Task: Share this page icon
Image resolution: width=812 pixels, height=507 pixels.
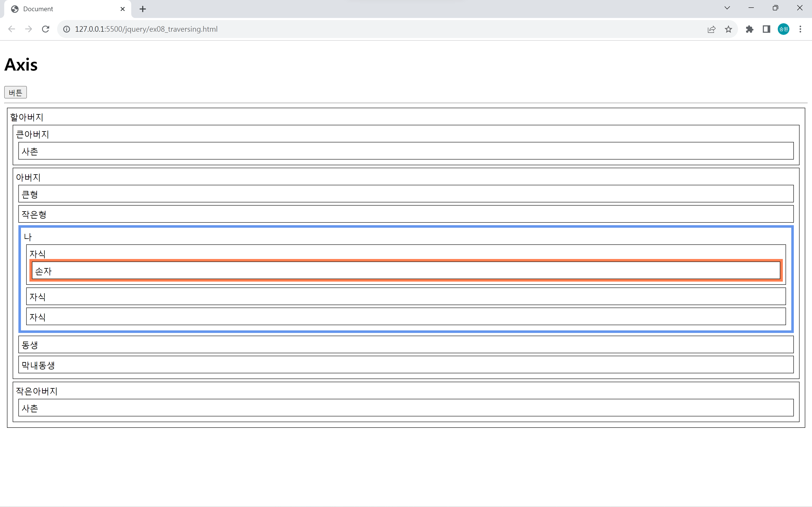Action: point(711,29)
